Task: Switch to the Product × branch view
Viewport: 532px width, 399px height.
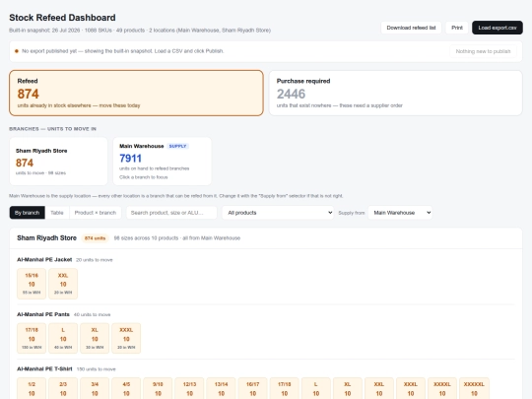Action: point(96,213)
